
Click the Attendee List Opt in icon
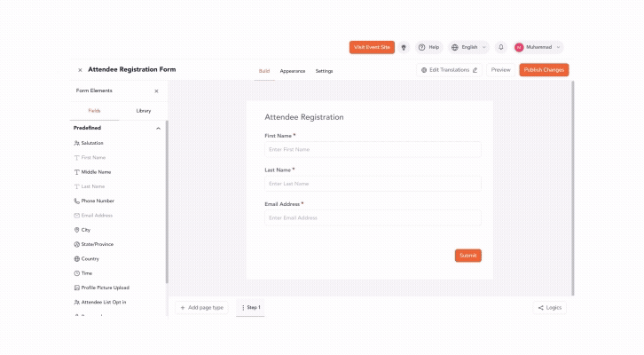(76, 302)
